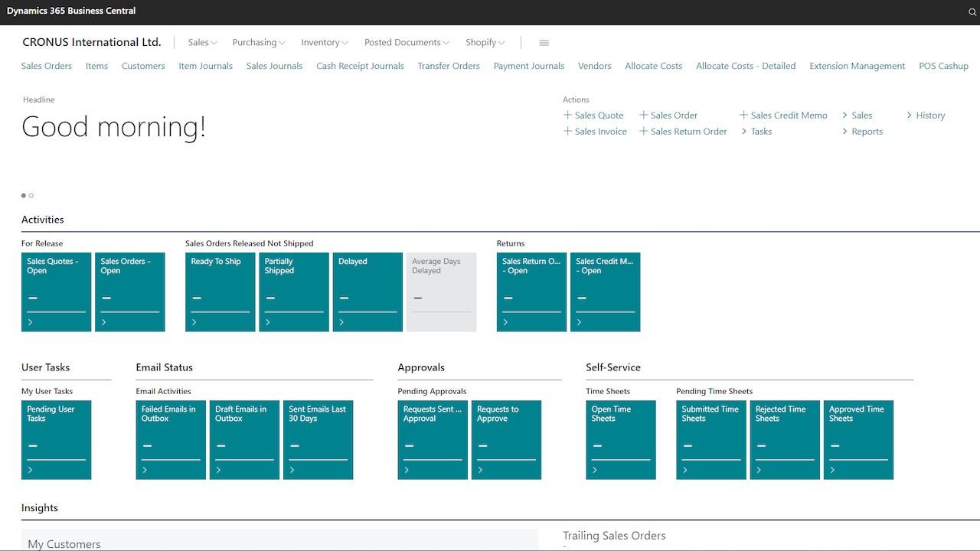Image resolution: width=980 pixels, height=551 pixels.
Task: Click plus icon beside Sales Order
Action: tap(643, 115)
